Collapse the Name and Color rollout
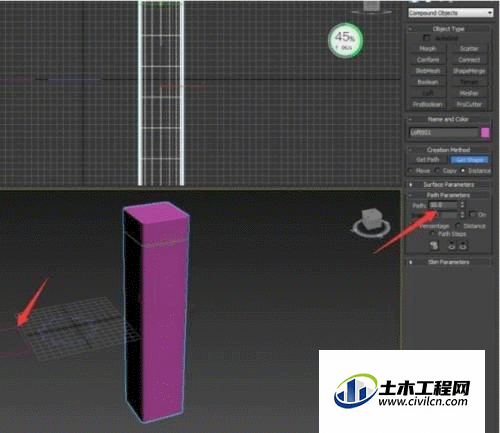 point(448,119)
